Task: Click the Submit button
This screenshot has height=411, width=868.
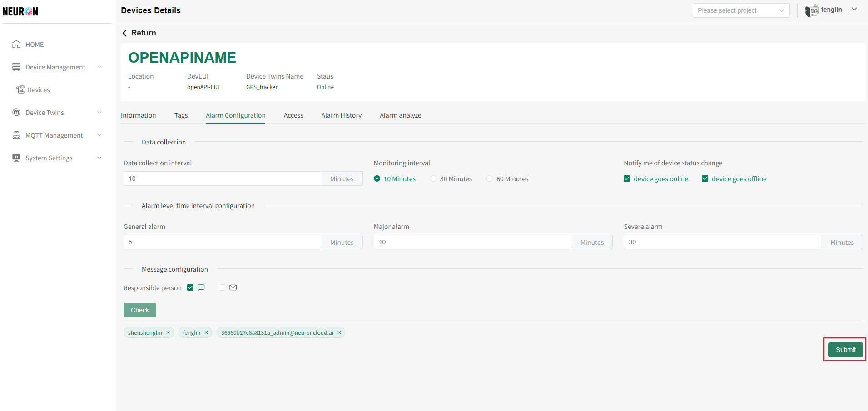Action: pyautogui.click(x=845, y=350)
